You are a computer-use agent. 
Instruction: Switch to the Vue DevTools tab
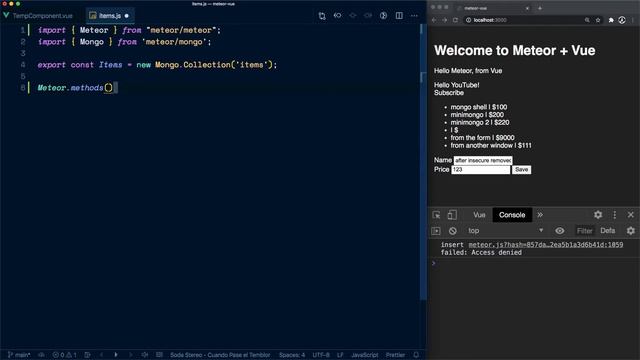[479, 215]
